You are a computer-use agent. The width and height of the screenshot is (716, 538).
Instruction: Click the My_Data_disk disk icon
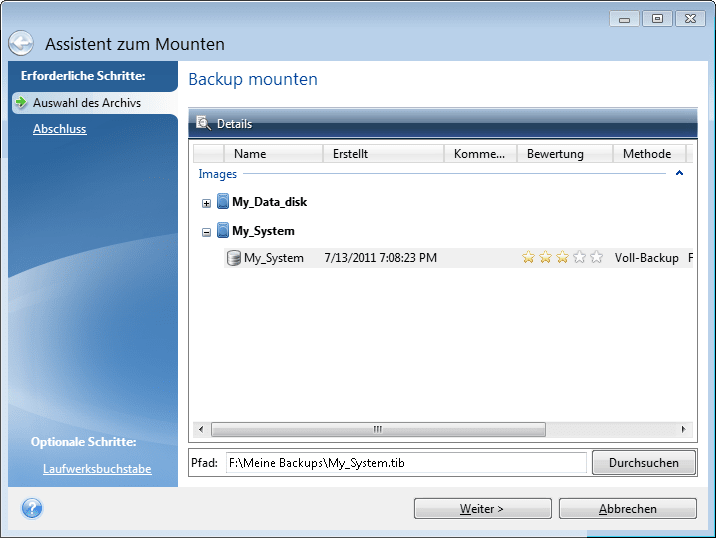click(223, 202)
